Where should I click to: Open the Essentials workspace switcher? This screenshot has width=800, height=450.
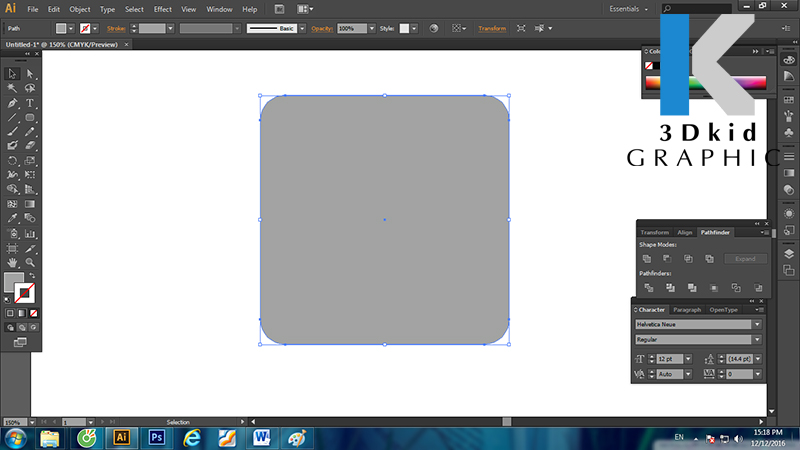coord(629,9)
